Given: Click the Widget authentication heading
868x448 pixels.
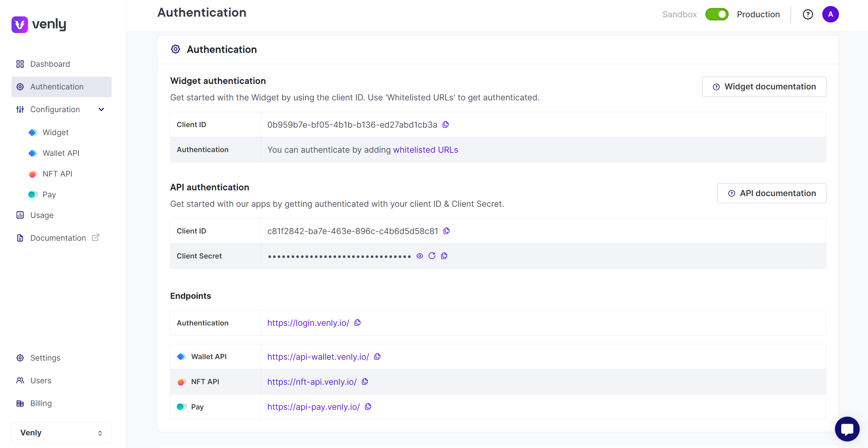Looking at the screenshot, I should (218, 81).
